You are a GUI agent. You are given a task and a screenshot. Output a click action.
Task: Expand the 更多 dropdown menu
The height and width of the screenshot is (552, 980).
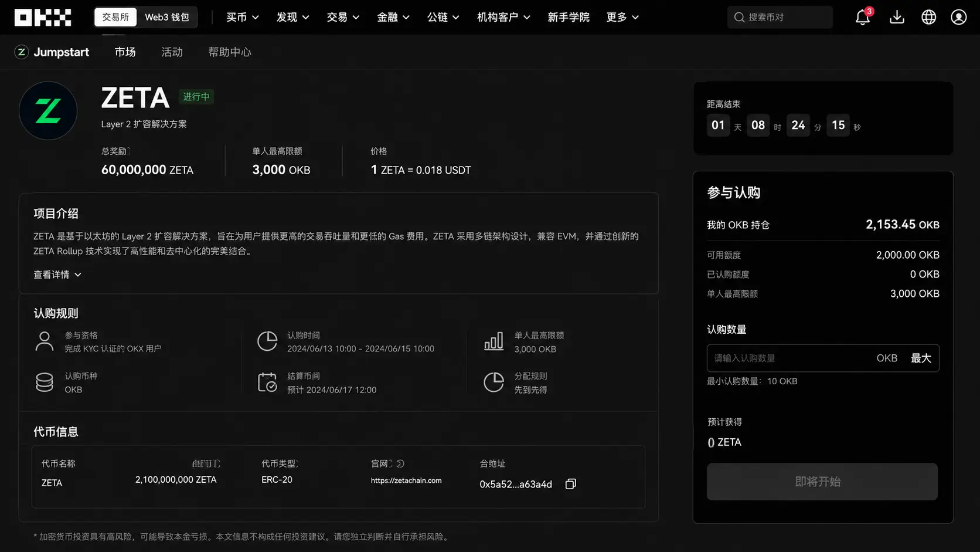click(x=622, y=17)
